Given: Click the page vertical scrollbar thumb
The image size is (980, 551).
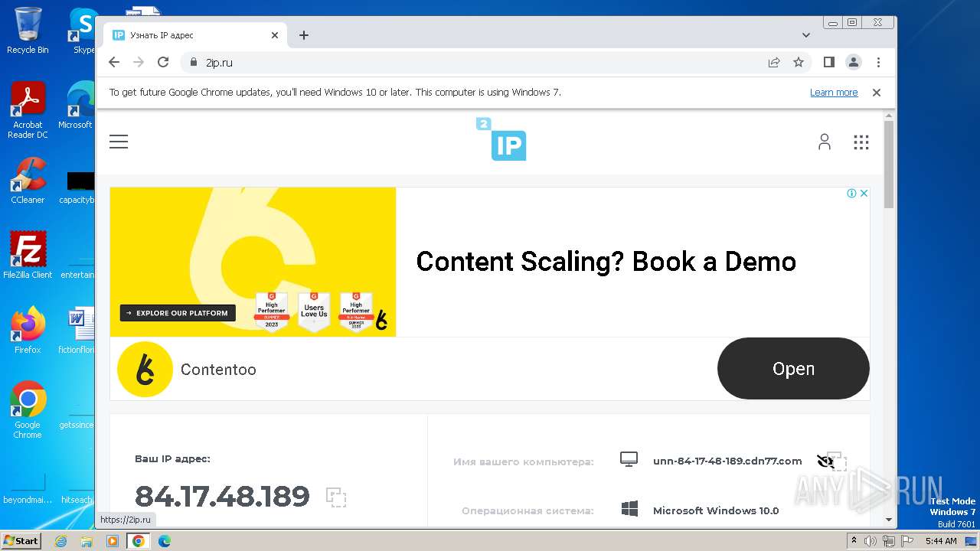Looking at the screenshot, I should tap(889, 164).
